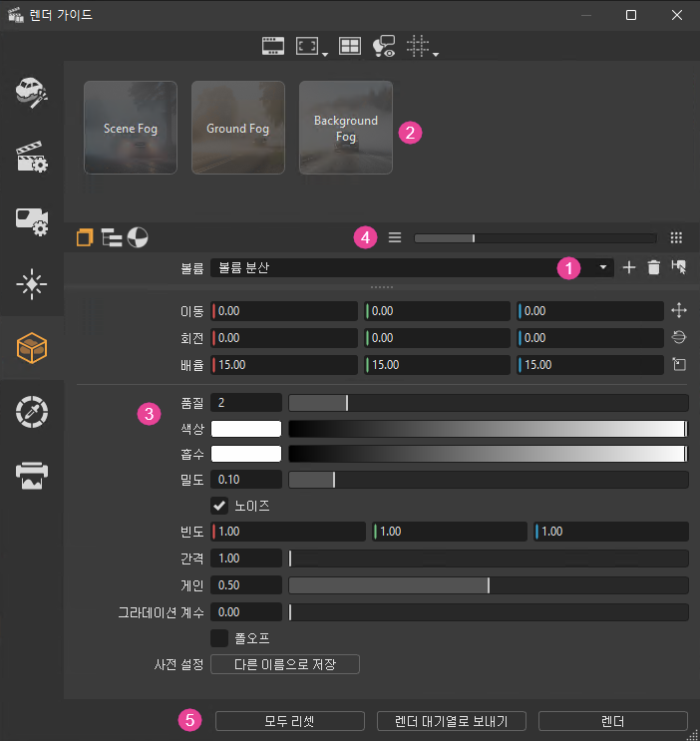Open the 흡수 white color swatch

tap(246, 454)
